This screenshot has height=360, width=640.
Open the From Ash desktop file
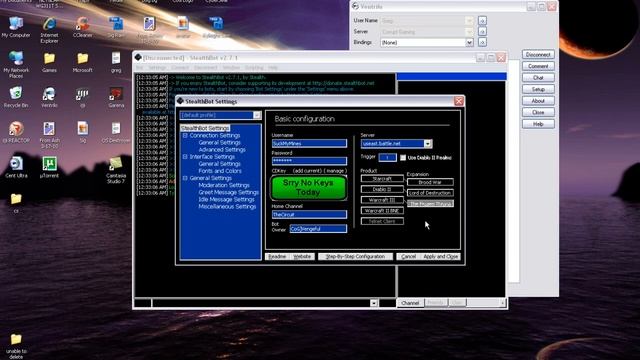point(49,135)
